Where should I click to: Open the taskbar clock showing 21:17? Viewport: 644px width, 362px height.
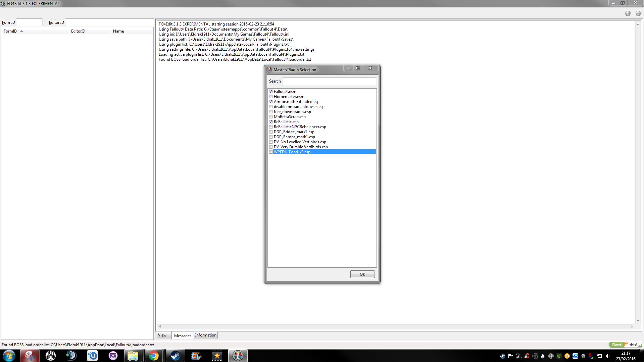click(626, 356)
